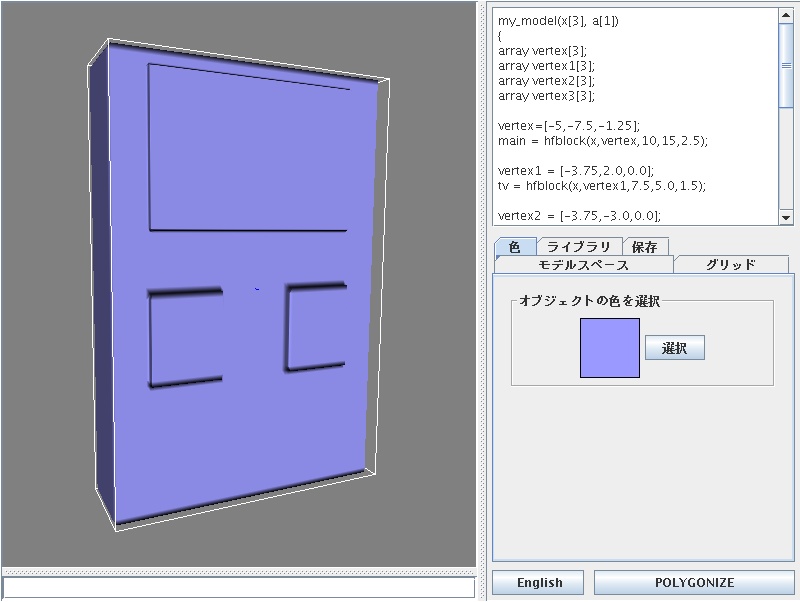Select the モデルスペース tab
This screenshot has height=602, width=800.
tap(584, 265)
